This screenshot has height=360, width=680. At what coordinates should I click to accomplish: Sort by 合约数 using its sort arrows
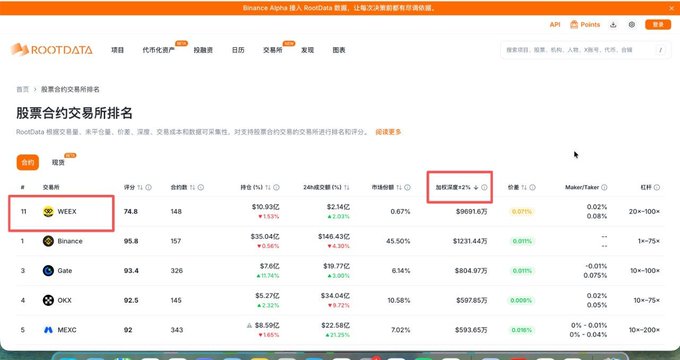192,187
